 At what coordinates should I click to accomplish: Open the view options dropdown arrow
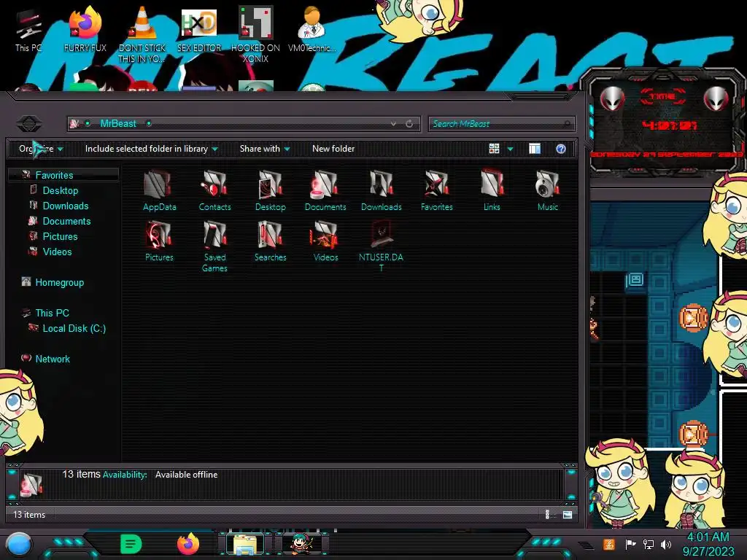coord(510,149)
